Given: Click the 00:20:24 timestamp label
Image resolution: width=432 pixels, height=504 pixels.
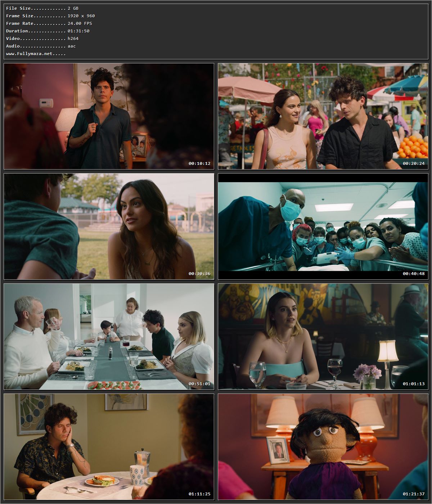Looking at the screenshot, I should pyautogui.click(x=414, y=163).
